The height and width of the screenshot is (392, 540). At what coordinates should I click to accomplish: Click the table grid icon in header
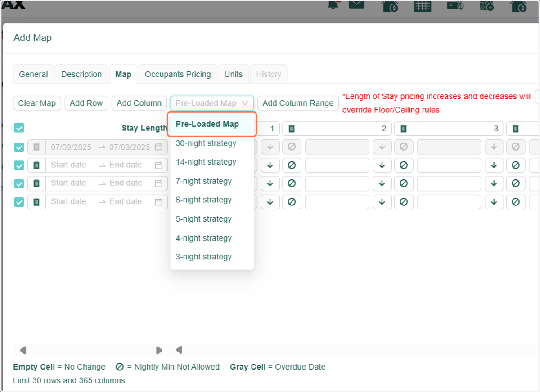(x=423, y=6)
